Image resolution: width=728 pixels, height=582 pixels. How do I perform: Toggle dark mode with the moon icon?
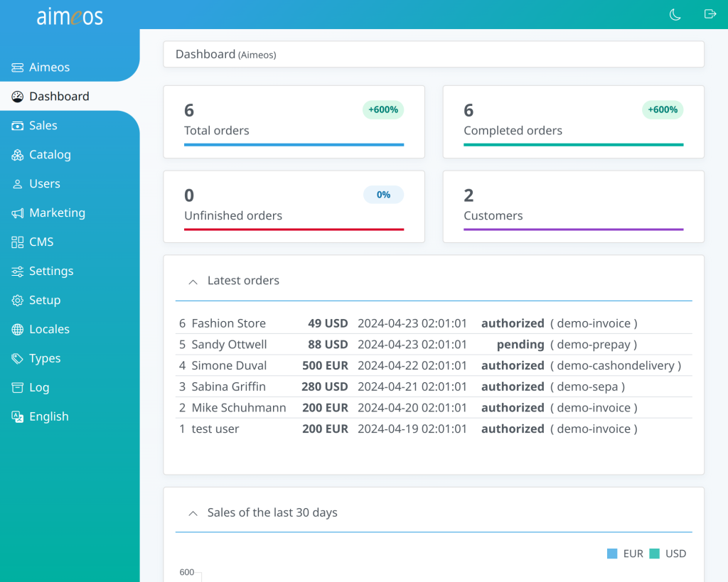pyautogui.click(x=674, y=14)
